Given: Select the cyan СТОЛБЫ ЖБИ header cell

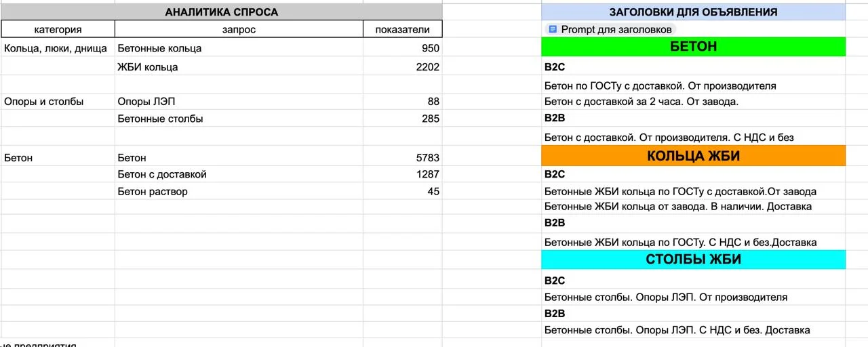Looking at the screenshot, I should pyautogui.click(x=693, y=260).
